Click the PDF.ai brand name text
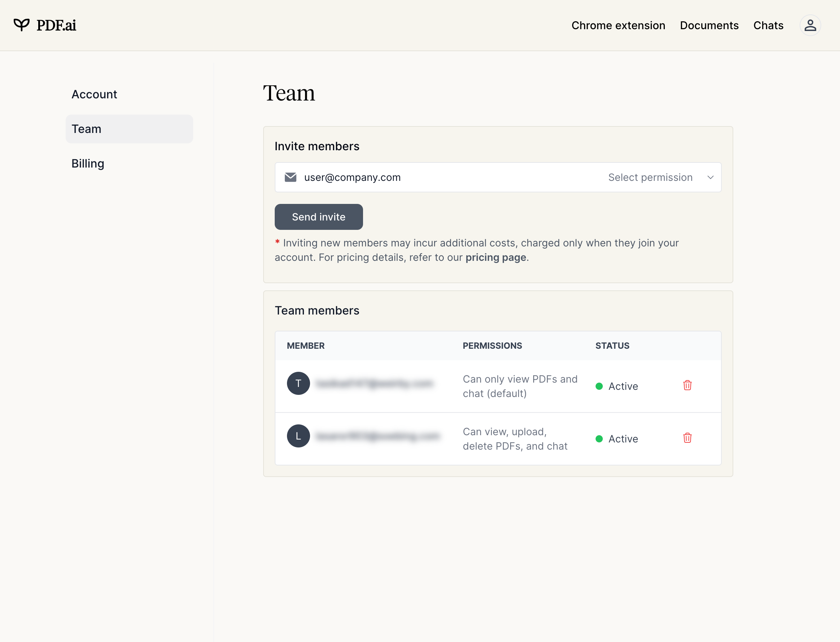 [x=56, y=25]
